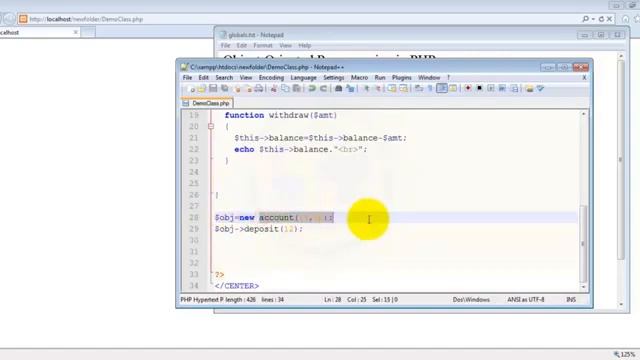Toggle synchronize horizontal scrolling icon
The height and width of the screenshot is (360, 640).
403,89
